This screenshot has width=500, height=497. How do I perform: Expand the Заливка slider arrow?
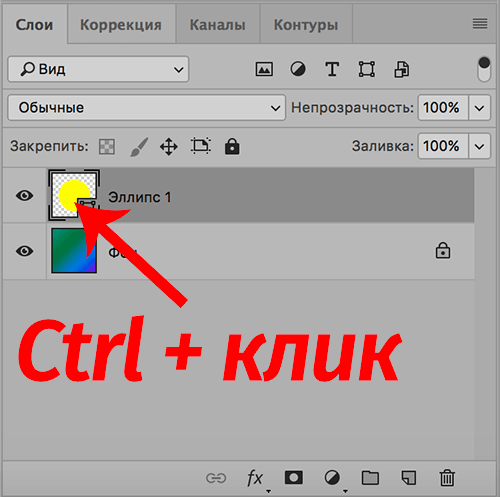[480, 146]
